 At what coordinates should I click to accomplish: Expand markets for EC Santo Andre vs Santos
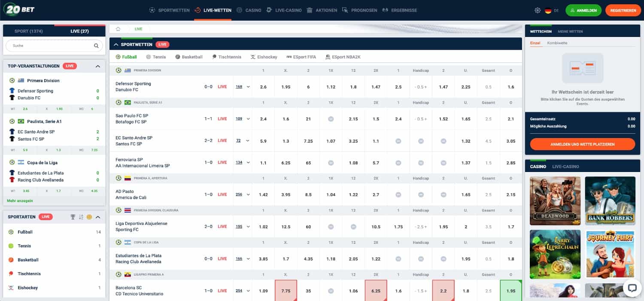248,141
